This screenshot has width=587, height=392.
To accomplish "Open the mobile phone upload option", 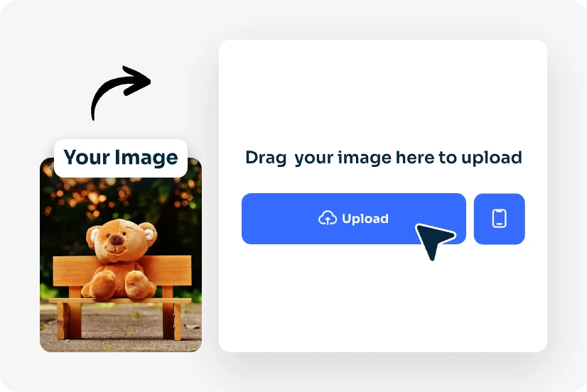I will pyautogui.click(x=499, y=219).
